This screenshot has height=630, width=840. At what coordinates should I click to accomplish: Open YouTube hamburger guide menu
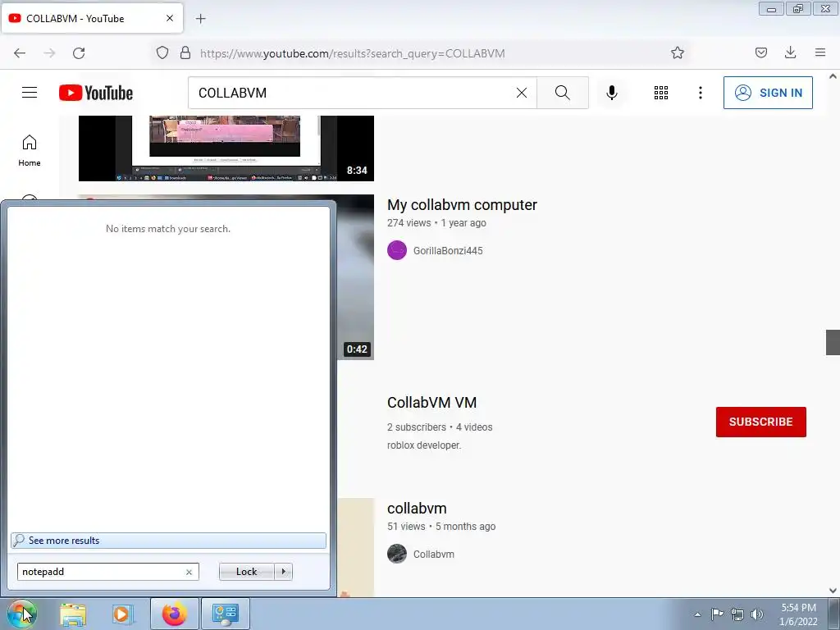(x=30, y=93)
